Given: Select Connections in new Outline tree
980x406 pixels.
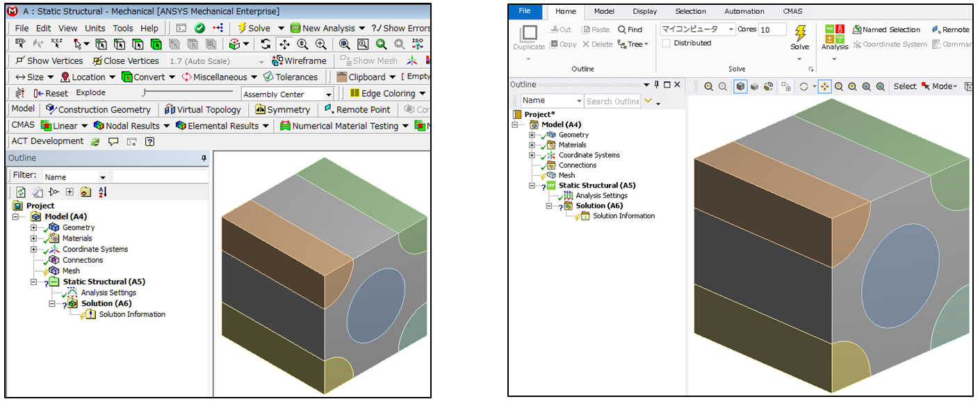Looking at the screenshot, I should [x=578, y=165].
